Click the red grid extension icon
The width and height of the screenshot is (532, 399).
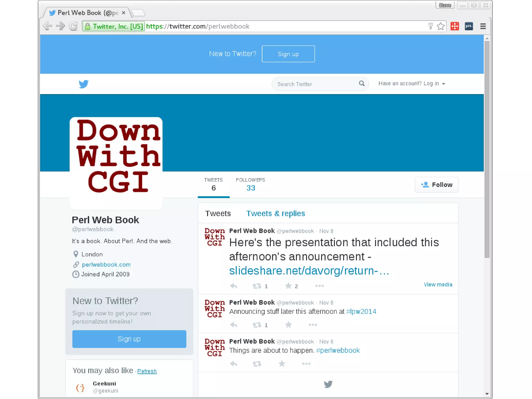pos(455,26)
